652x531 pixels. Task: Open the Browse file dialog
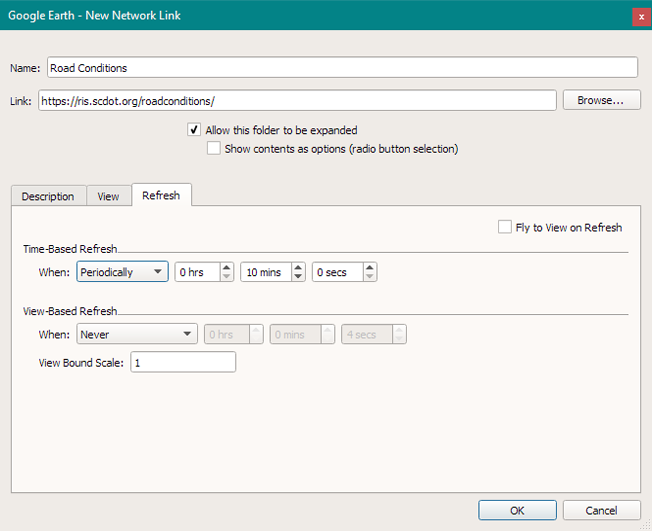pos(601,100)
